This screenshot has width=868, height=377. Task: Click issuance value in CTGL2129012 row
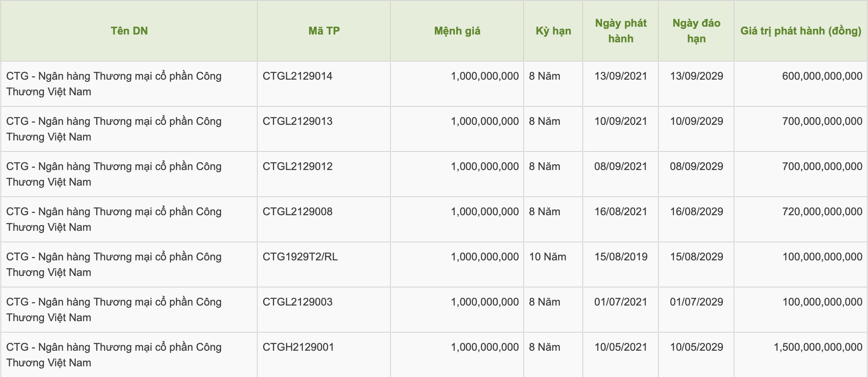point(822,166)
